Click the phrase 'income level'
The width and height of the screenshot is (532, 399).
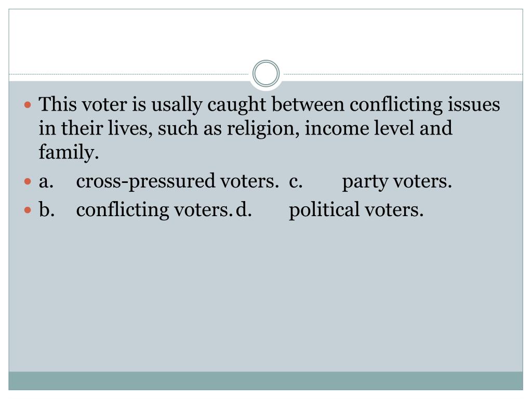pos(360,128)
